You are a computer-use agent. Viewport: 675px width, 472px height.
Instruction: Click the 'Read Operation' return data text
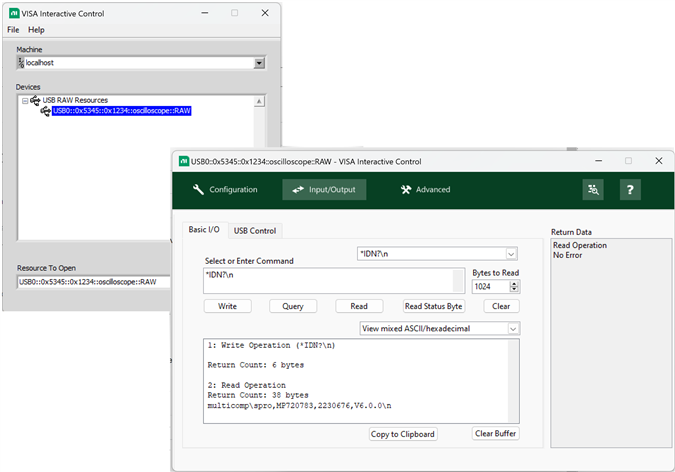[580, 245]
